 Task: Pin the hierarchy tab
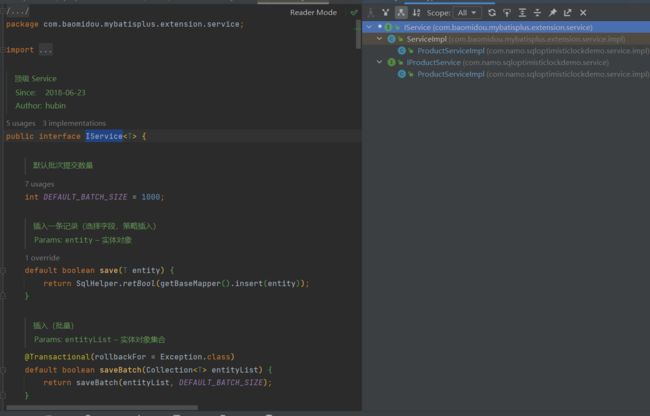[x=553, y=13]
